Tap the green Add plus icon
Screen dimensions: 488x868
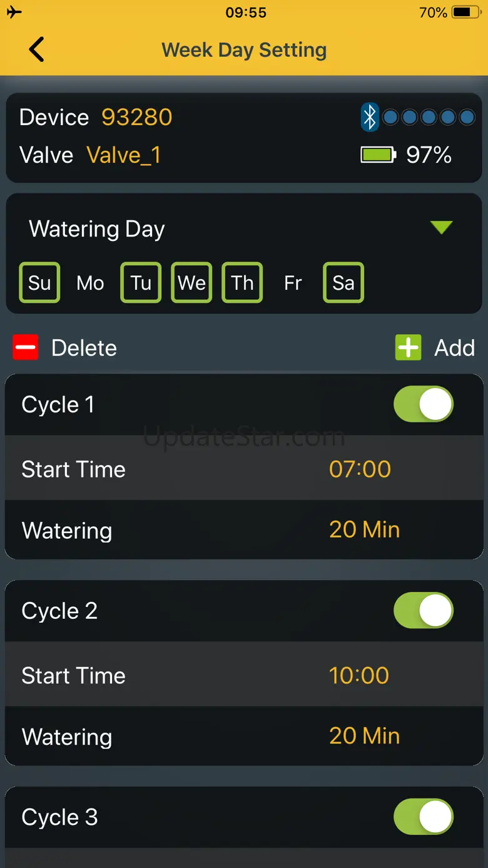click(409, 348)
